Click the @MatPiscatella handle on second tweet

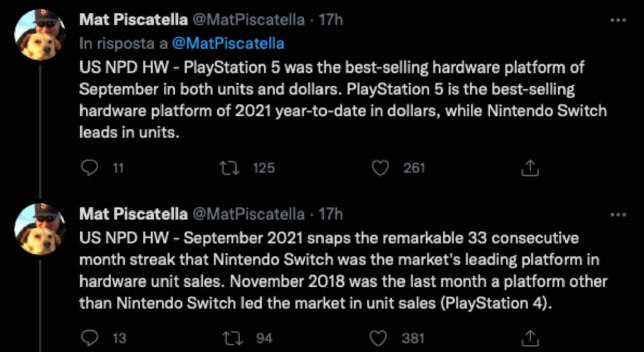pyautogui.click(x=249, y=214)
